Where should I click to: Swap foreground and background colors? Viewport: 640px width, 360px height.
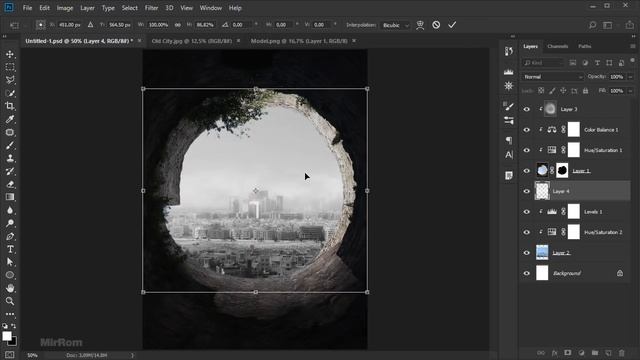pos(14,326)
